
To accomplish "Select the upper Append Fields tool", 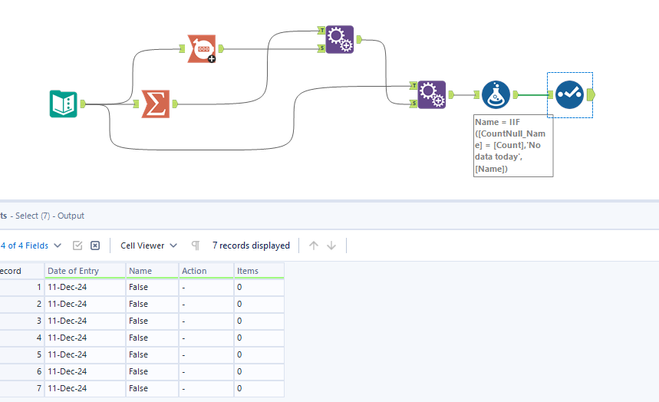I will (x=340, y=39).
